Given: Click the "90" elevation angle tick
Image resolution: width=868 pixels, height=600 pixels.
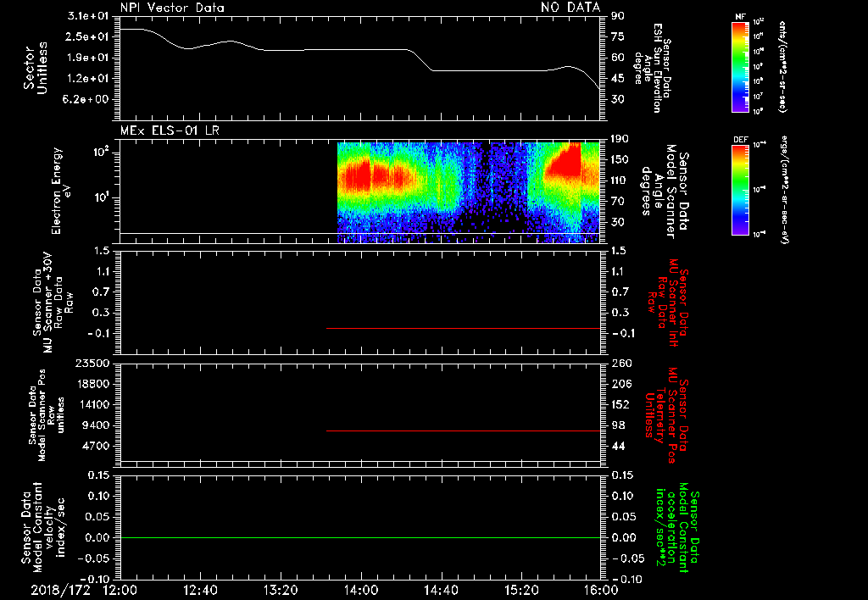Looking at the screenshot, I should 618,16.
